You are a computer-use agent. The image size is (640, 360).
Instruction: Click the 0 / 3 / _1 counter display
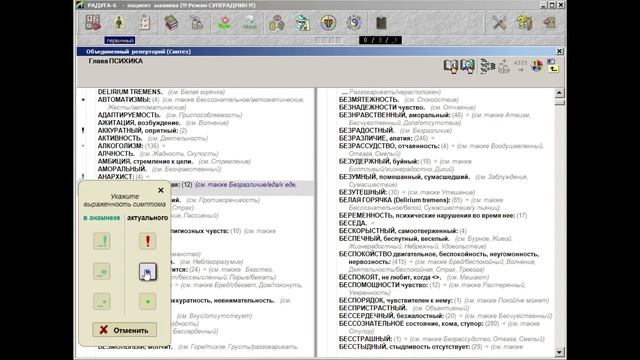pyautogui.click(x=380, y=40)
